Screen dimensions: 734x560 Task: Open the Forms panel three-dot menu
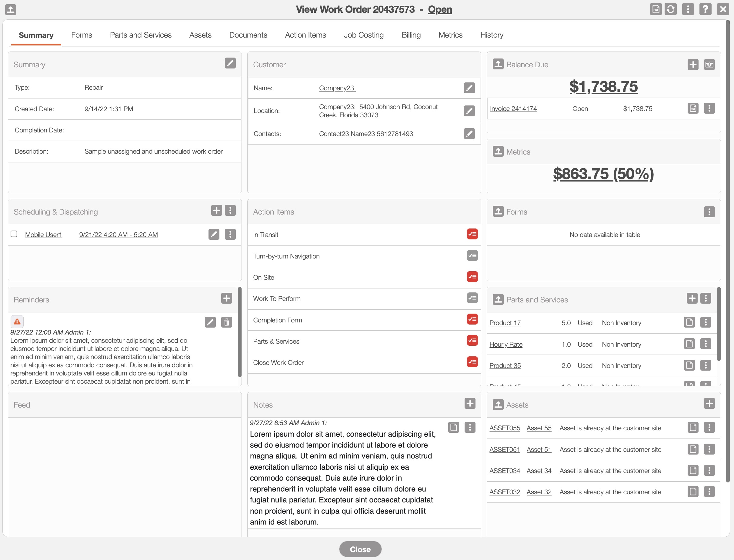[x=709, y=212]
